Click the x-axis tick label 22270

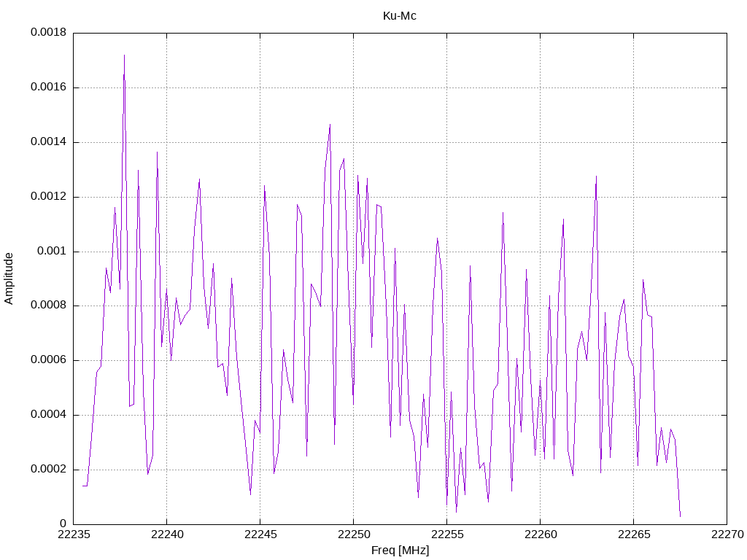tap(727, 534)
